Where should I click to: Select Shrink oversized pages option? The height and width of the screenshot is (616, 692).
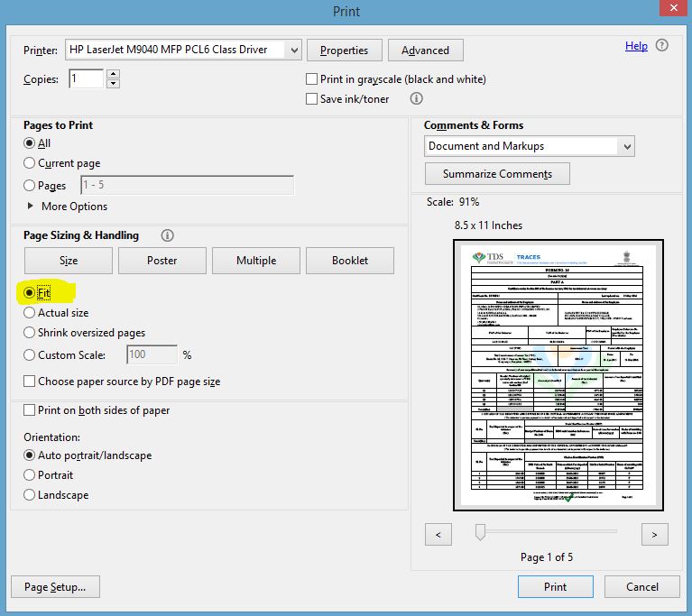[x=29, y=332]
